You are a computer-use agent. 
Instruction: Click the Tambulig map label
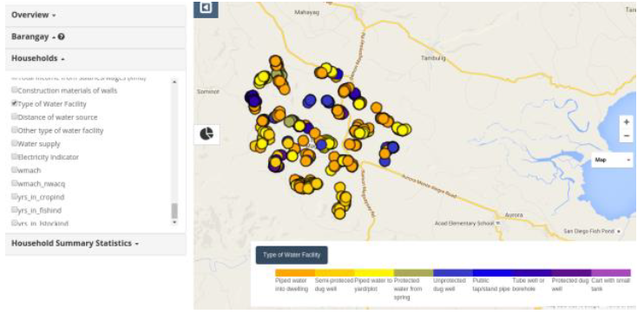[433, 58]
